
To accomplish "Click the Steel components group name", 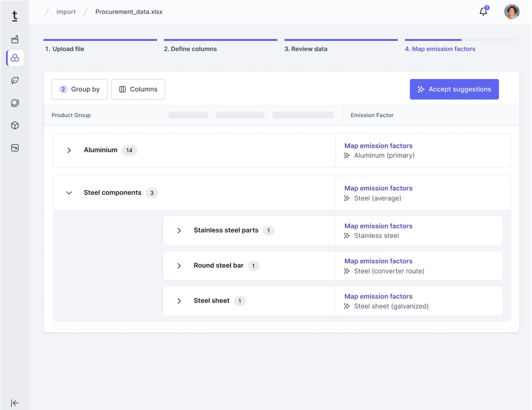I will (112, 192).
